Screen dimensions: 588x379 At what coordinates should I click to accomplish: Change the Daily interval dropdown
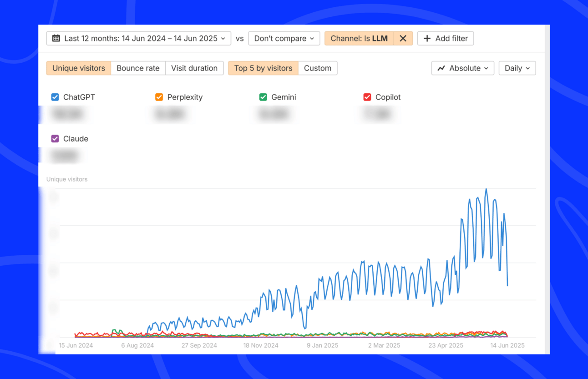click(517, 68)
